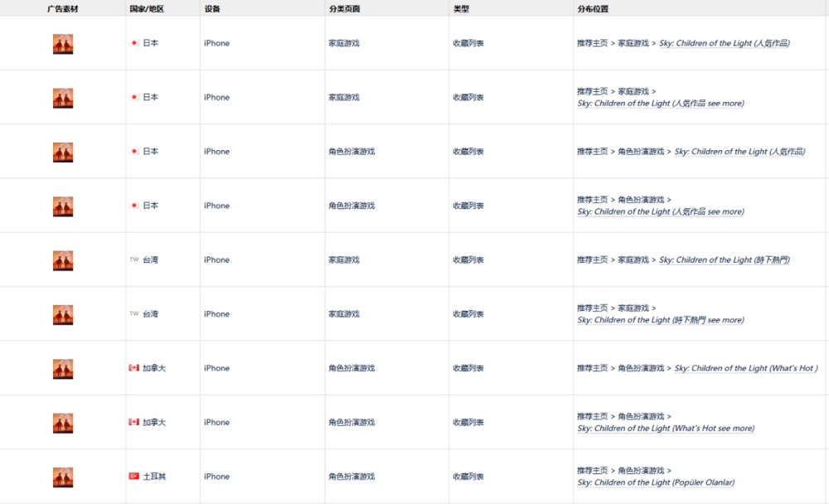The width and height of the screenshot is (829, 504).
Task: Click the Turkey flag icon
Action: coord(133,476)
